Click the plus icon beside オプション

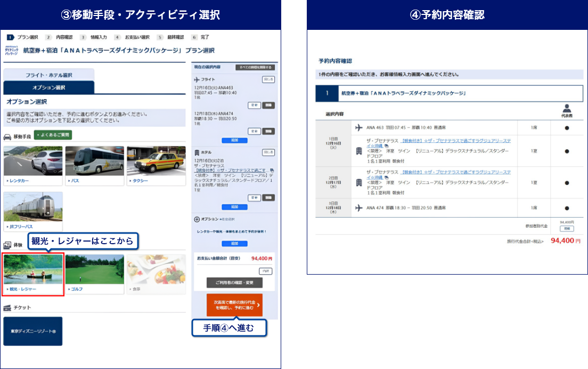point(197,219)
